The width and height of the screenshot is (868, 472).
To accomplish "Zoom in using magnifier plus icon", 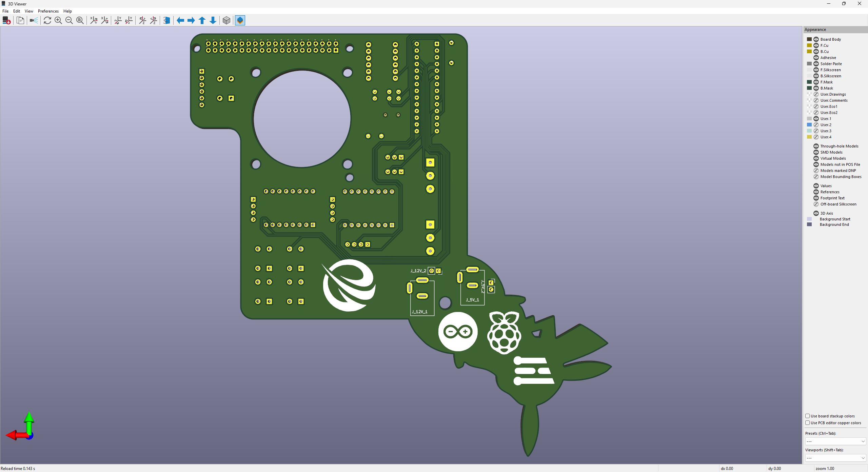I will pyautogui.click(x=58, y=21).
